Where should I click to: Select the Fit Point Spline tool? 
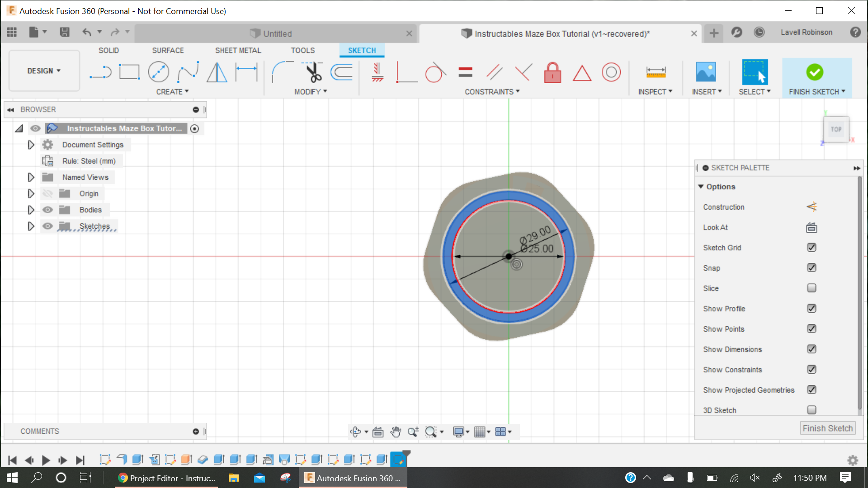188,72
